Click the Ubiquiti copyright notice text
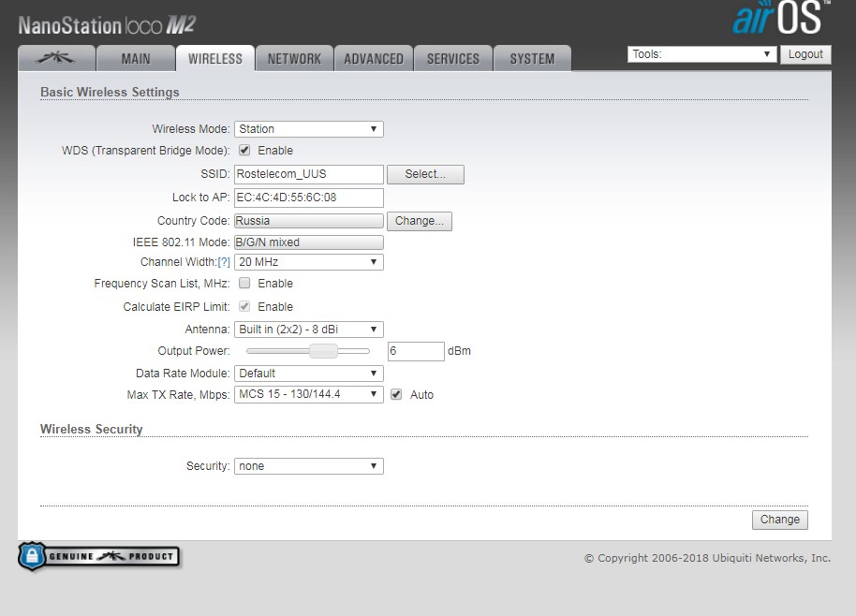The width and height of the screenshot is (856, 616). tap(707, 558)
